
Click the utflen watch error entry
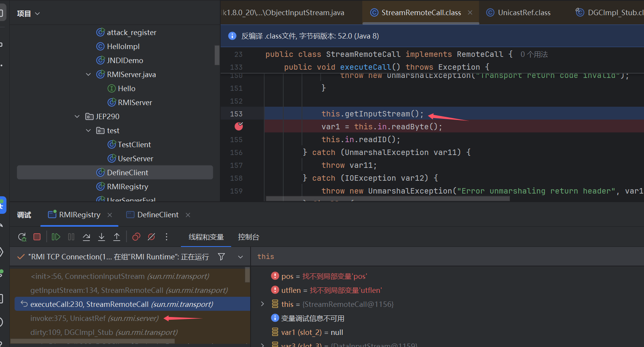pyautogui.click(x=326, y=290)
